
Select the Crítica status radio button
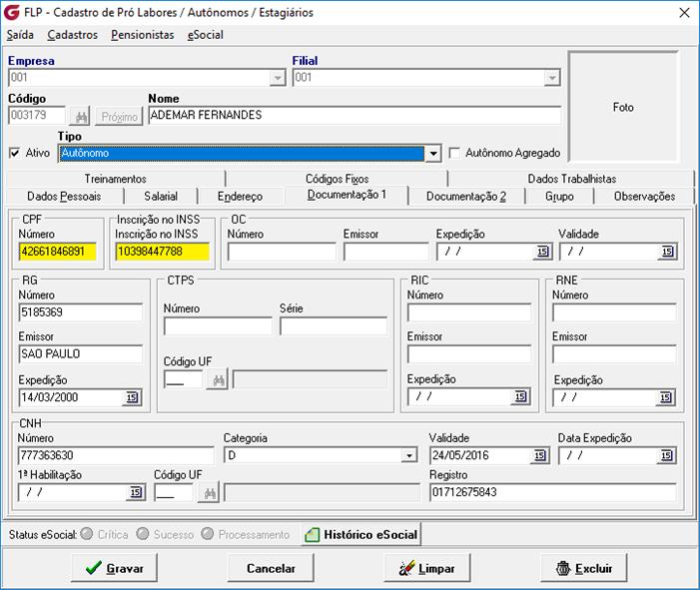87,534
